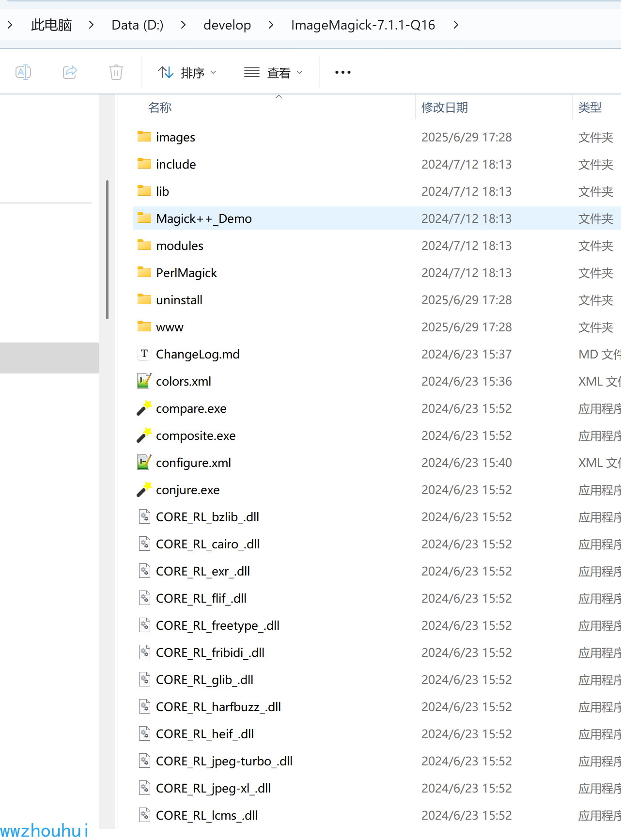Select the configure.xml file name

193,463
